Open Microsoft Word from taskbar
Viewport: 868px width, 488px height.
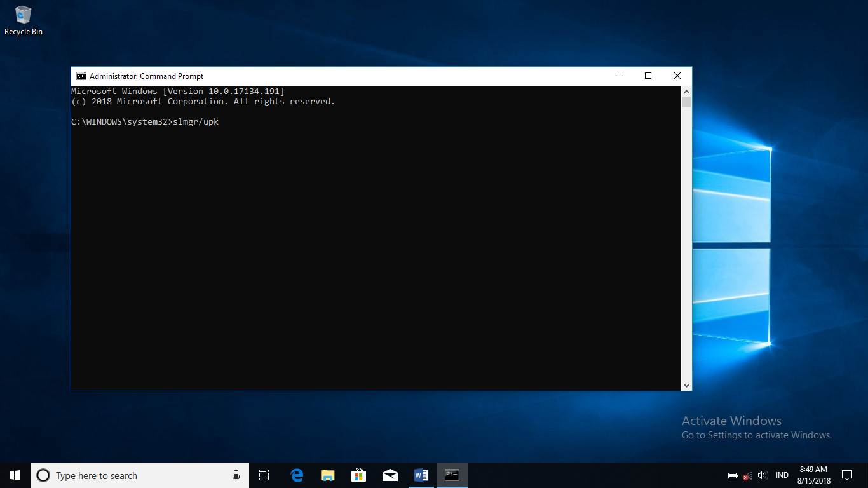tap(421, 475)
